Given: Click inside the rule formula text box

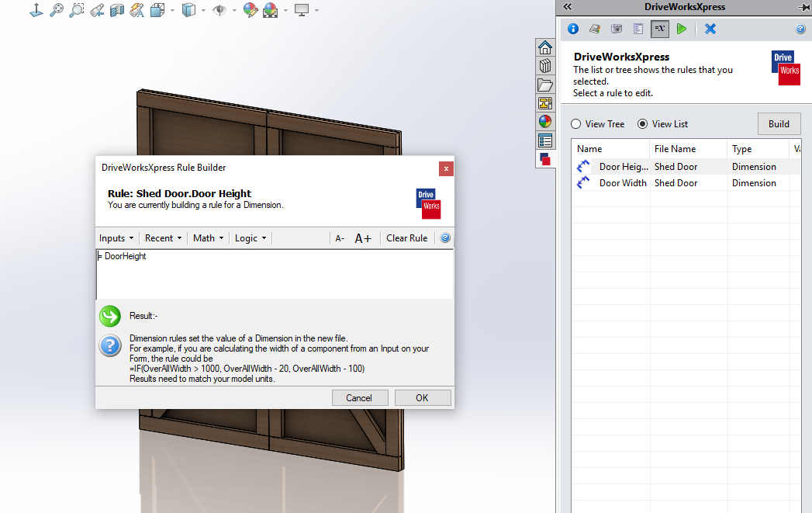Looking at the screenshot, I should (275, 274).
